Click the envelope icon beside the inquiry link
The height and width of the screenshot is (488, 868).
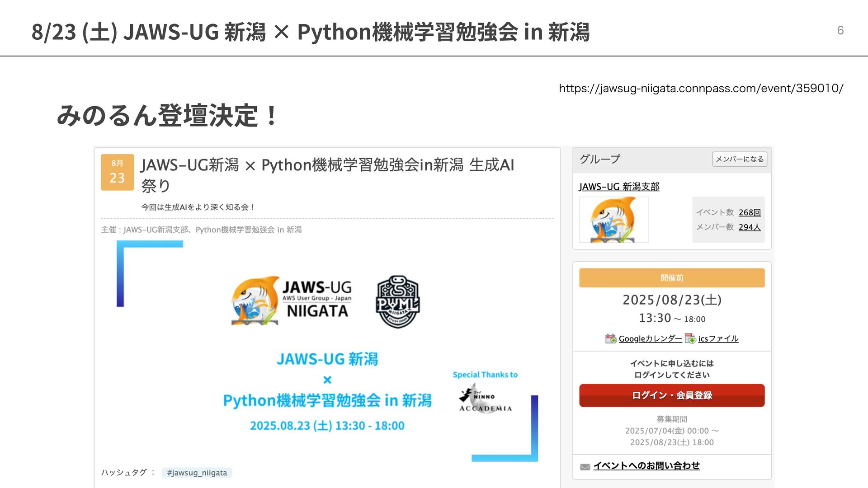[585, 467]
